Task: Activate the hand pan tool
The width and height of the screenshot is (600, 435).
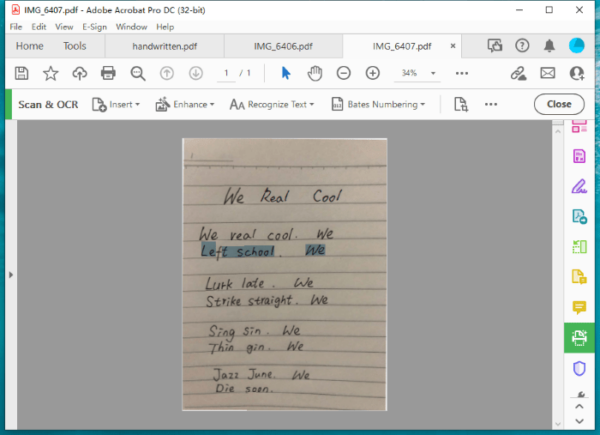Action: click(315, 73)
